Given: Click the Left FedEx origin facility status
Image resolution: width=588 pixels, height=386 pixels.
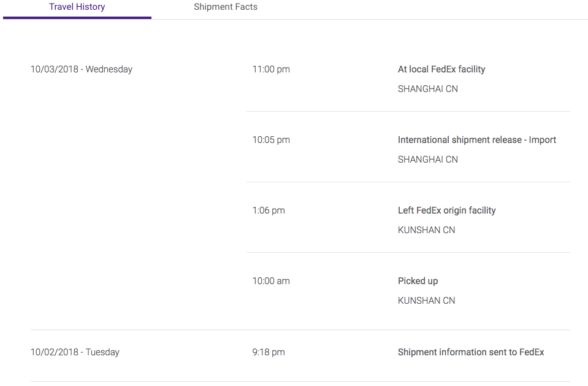Looking at the screenshot, I should [447, 210].
